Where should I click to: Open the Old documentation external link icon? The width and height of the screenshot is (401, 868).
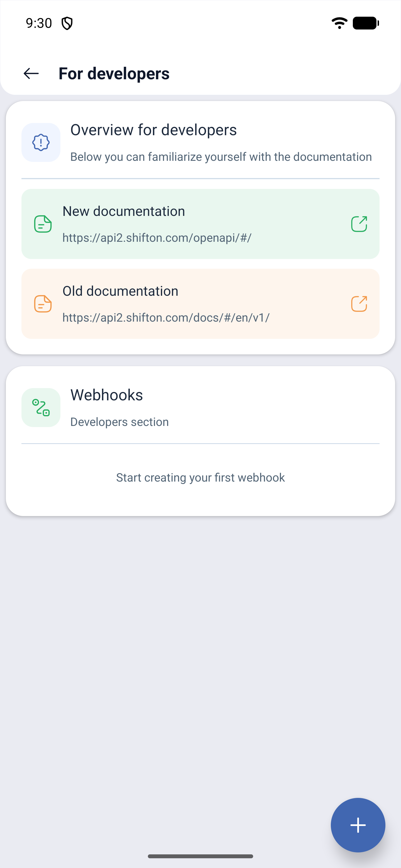(x=359, y=304)
